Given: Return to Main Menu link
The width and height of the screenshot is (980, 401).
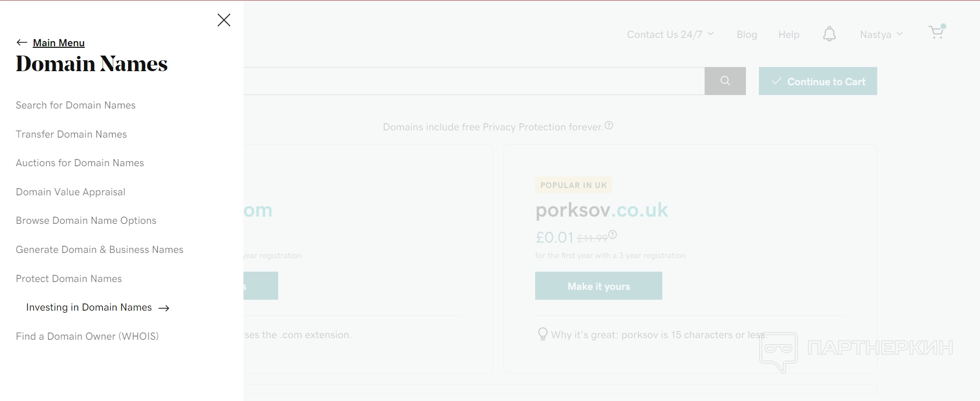Looking at the screenshot, I should (59, 43).
